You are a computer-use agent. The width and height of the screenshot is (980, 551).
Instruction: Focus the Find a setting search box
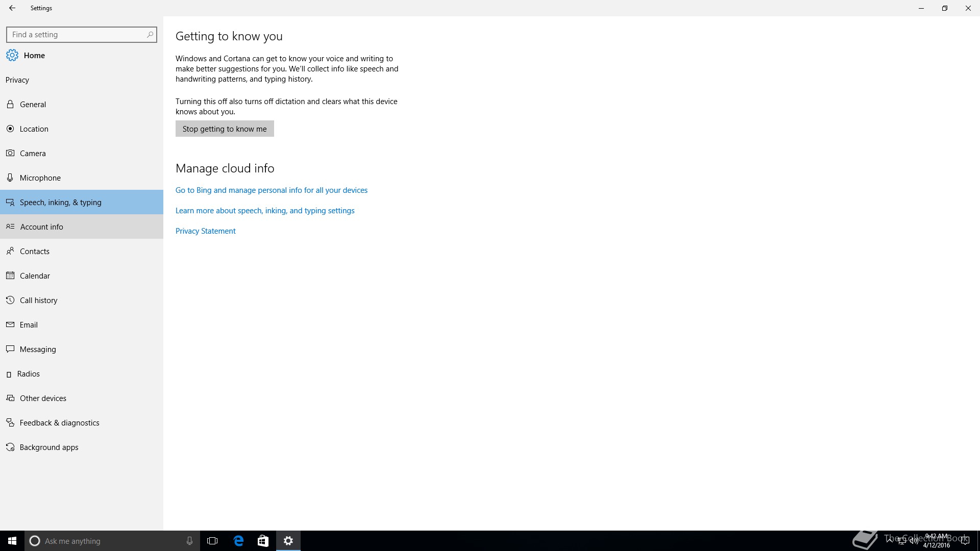tap(82, 35)
